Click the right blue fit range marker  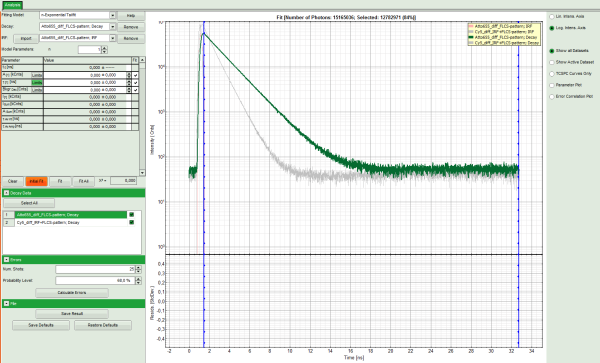point(518,184)
